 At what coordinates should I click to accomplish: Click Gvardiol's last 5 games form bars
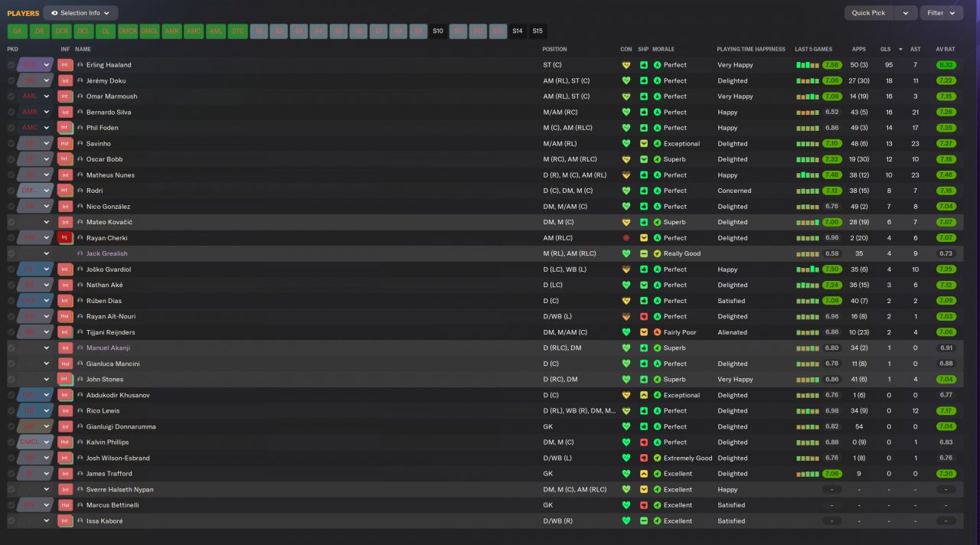coord(808,269)
